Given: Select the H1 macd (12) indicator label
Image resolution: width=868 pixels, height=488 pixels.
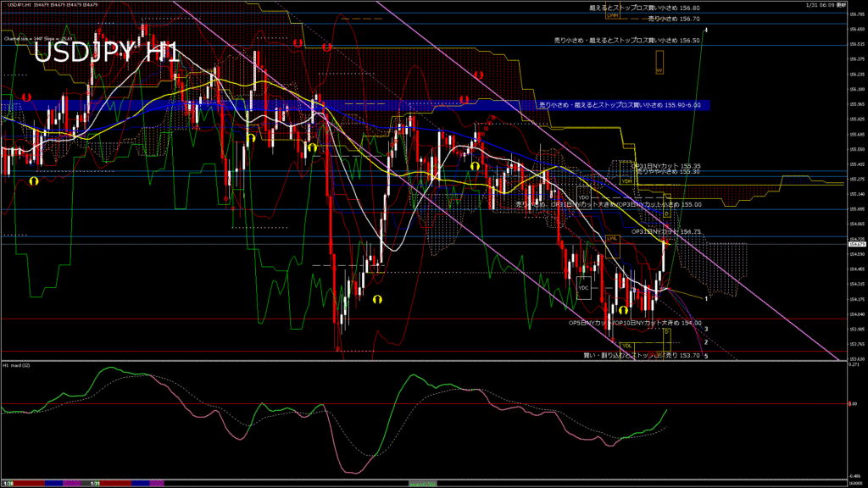Looking at the screenshot, I should 21,365.
